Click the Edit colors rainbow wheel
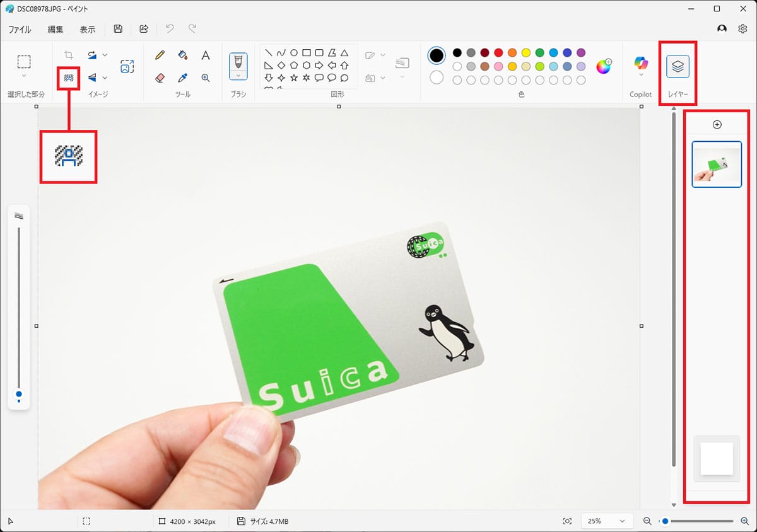757x532 pixels. pyautogui.click(x=604, y=66)
